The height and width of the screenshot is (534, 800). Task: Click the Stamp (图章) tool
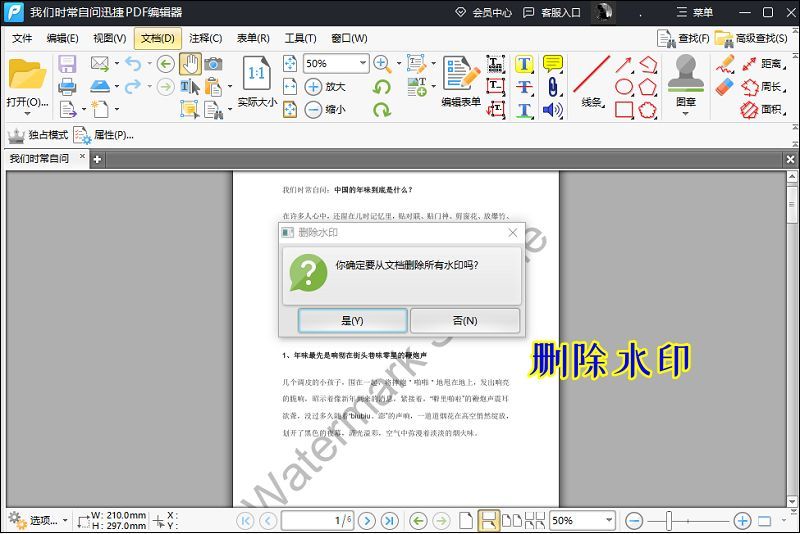(686, 81)
